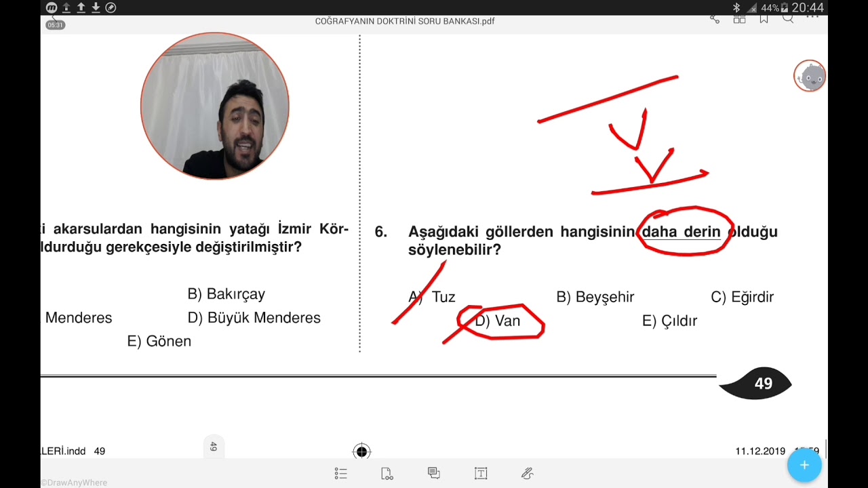868x488 pixels.
Task: Open the m app notification icon
Action: [x=52, y=7]
